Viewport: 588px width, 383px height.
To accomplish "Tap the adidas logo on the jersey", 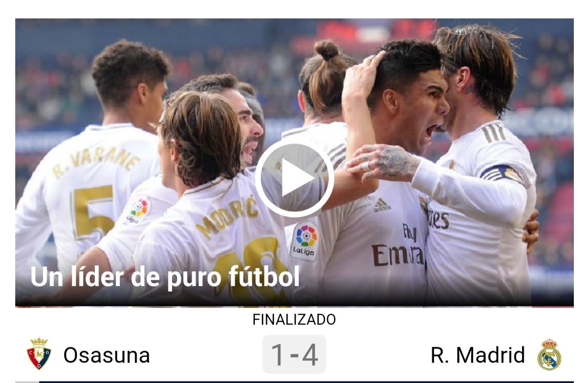I will [382, 205].
